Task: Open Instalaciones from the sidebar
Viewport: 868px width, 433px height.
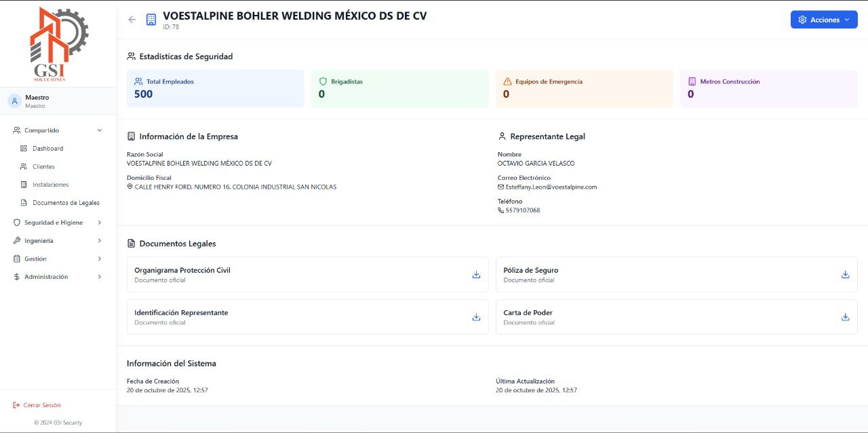Action: point(50,185)
